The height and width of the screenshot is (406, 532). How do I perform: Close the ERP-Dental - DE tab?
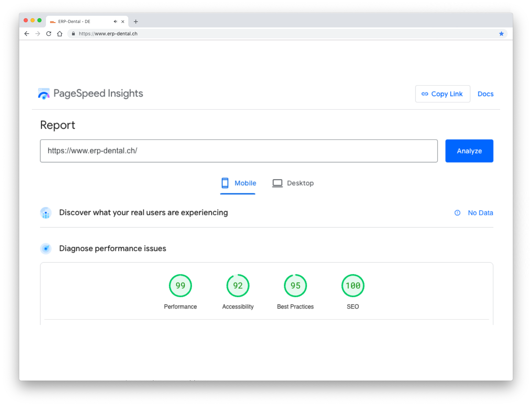(123, 22)
